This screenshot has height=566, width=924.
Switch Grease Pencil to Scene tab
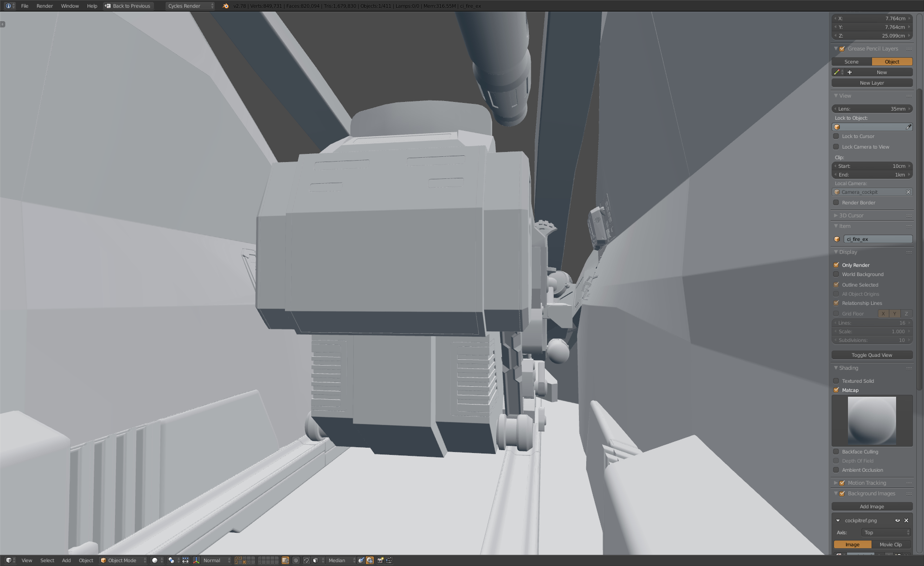pos(851,62)
